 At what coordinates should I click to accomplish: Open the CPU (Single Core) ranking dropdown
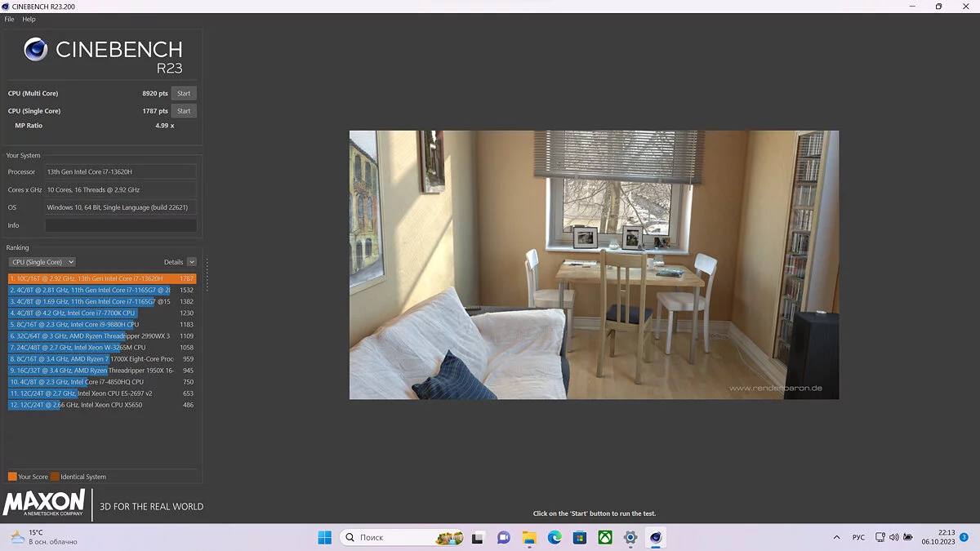click(x=42, y=262)
